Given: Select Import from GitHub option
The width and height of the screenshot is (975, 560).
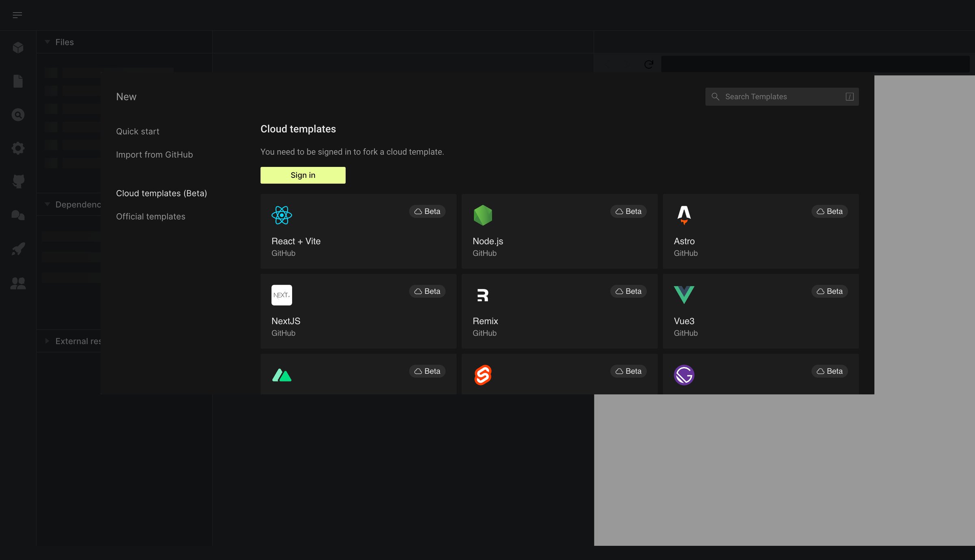Looking at the screenshot, I should click(154, 155).
